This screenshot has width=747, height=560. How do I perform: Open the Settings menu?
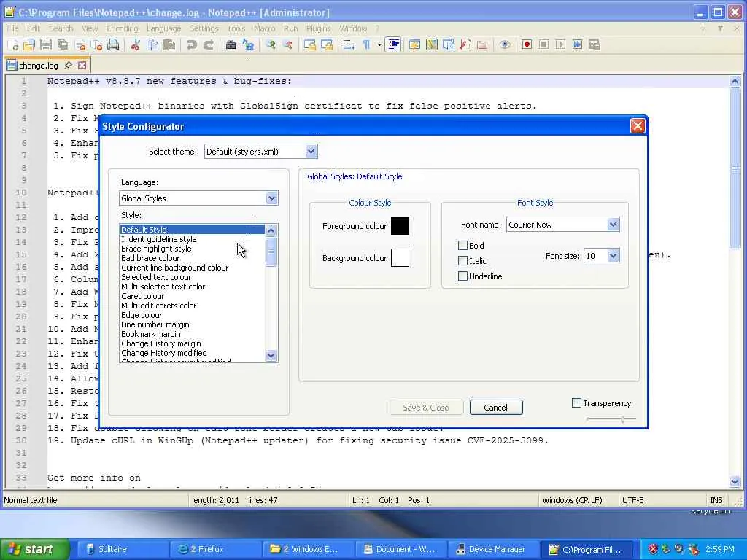click(x=204, y=28)
